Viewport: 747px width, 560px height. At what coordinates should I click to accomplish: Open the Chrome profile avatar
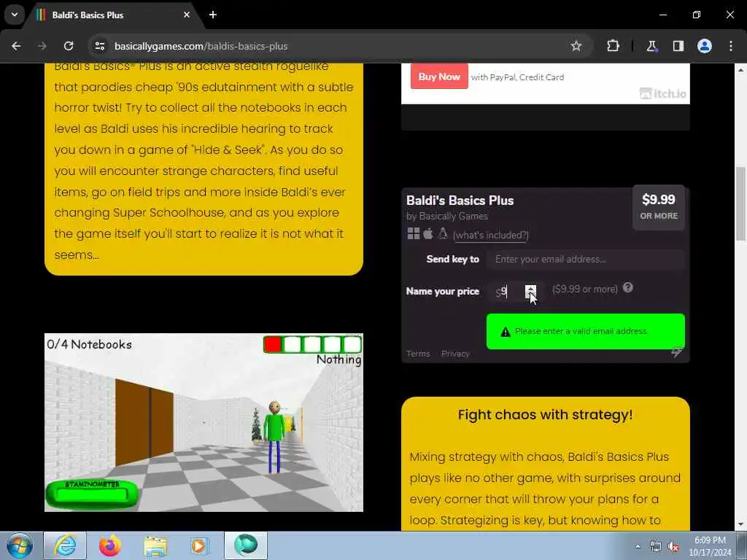click(705, 46)
